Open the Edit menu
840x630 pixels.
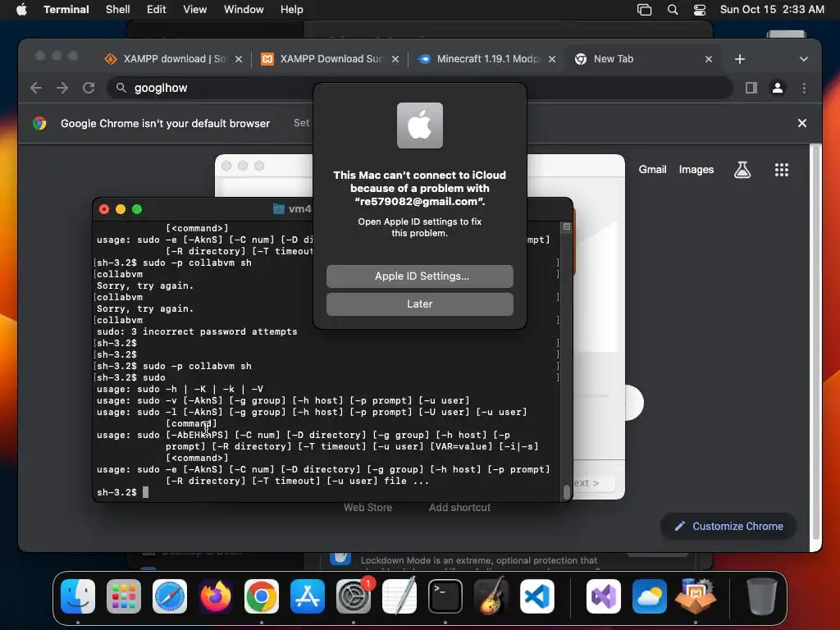coord(157,9)
